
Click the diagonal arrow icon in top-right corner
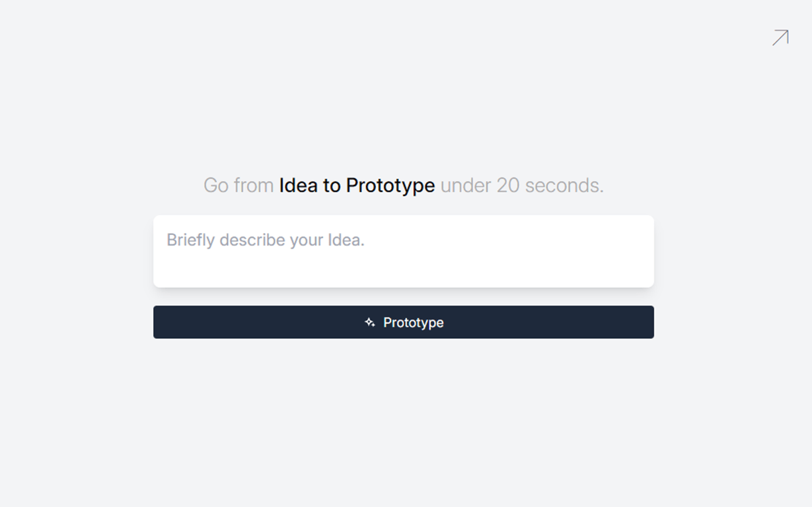[780, 38]
